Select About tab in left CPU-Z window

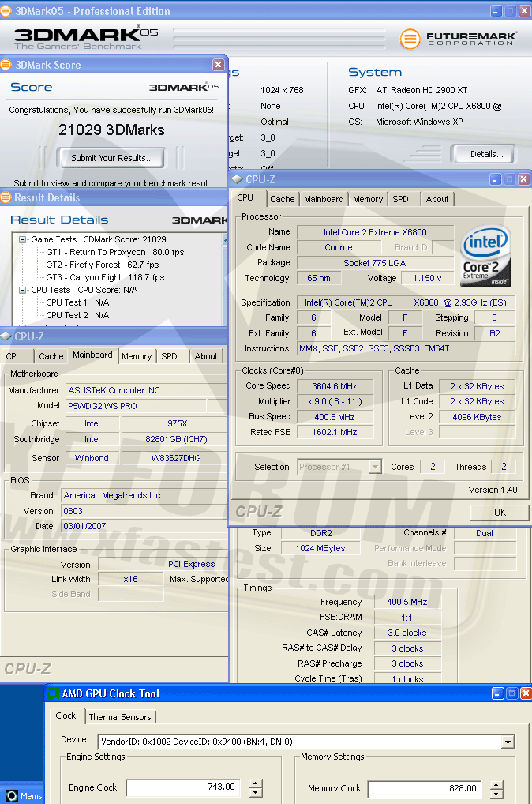(205, 356)
